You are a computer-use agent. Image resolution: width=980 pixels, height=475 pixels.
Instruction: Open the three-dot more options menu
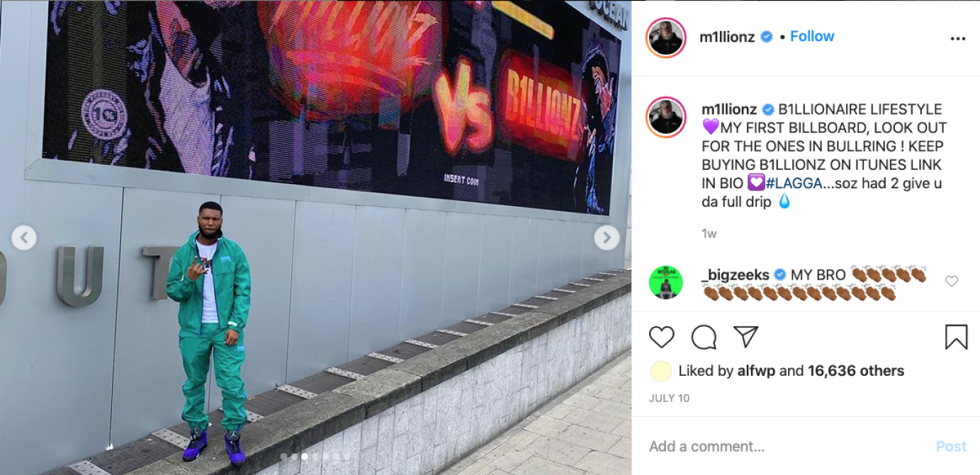point(958,39)
